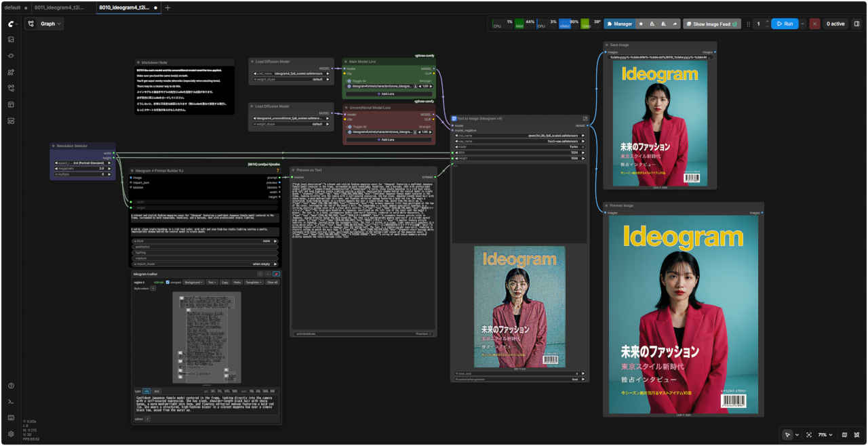Click the help question mark on Ideogram 4 Prompt Builder
The height and width of the screenshot is (446, 868).
coord(278,170)
